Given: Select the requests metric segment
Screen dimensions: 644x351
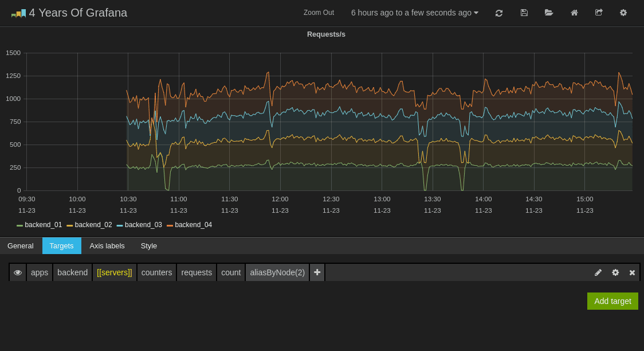Looking at the screenshot, I should 197,272.
